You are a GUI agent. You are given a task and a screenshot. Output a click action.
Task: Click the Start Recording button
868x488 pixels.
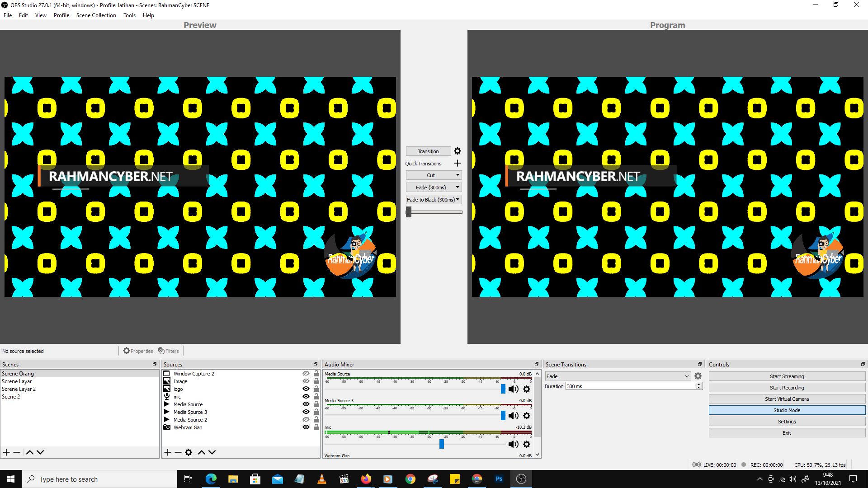[787, 387]
